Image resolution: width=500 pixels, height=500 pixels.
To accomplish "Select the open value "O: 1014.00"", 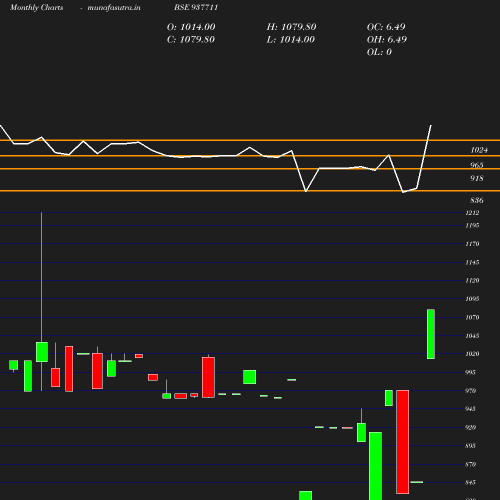I will pyautogui.click(x=191, y=27).
